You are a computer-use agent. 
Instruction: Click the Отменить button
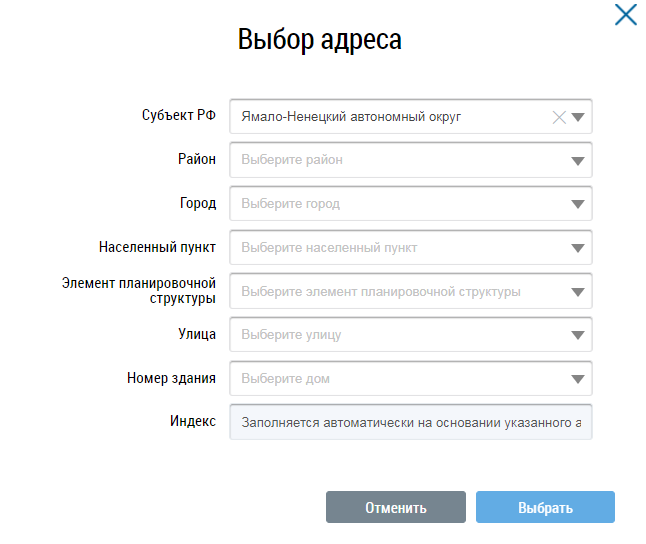click(x=395, y=507)
